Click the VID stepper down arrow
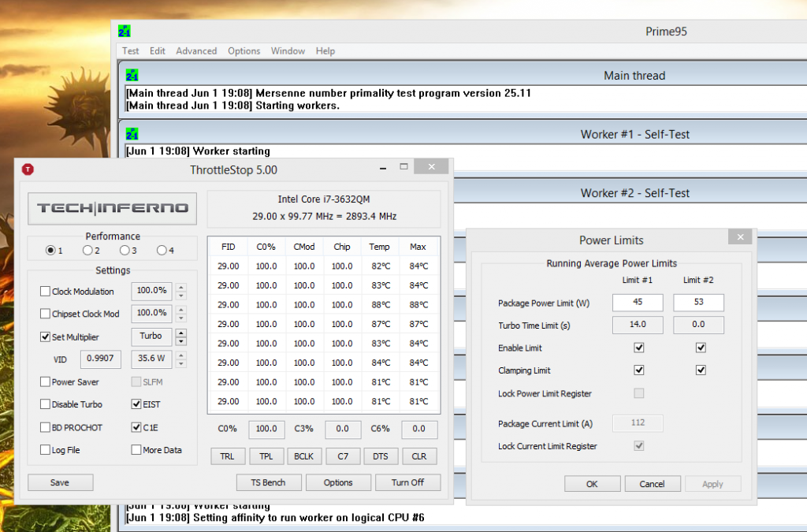The height and width of the screenshot is (532, 807). (x=180, y=364)
